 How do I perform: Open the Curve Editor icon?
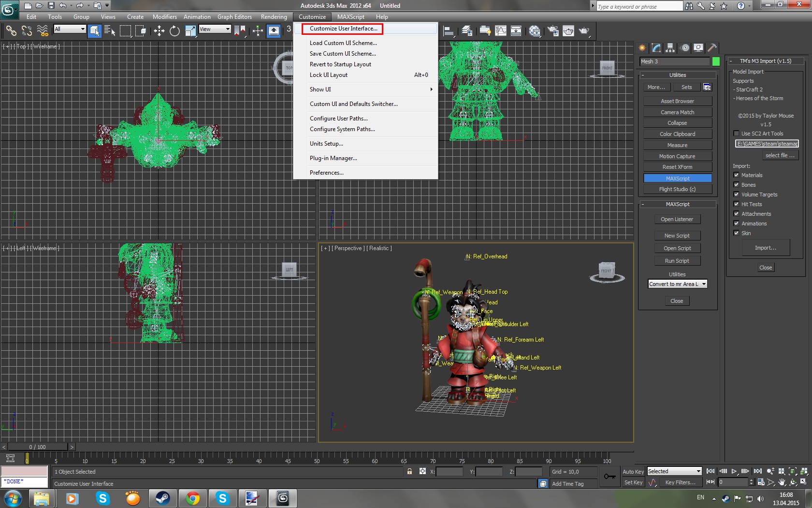click(500, 31)
